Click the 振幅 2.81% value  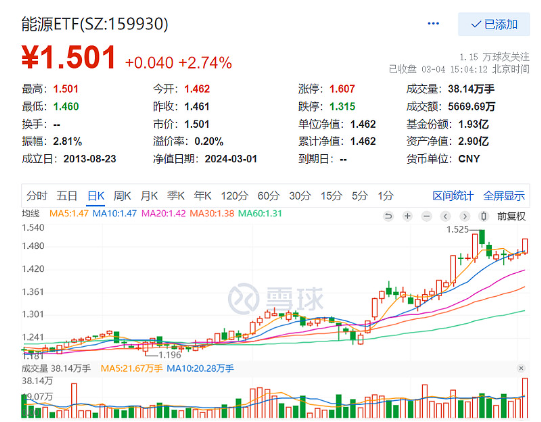click(x=67, y=141)
